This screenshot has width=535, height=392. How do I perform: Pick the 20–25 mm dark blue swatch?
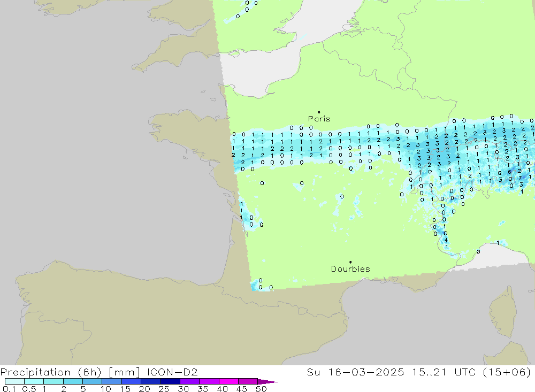(x=151, y=381)
